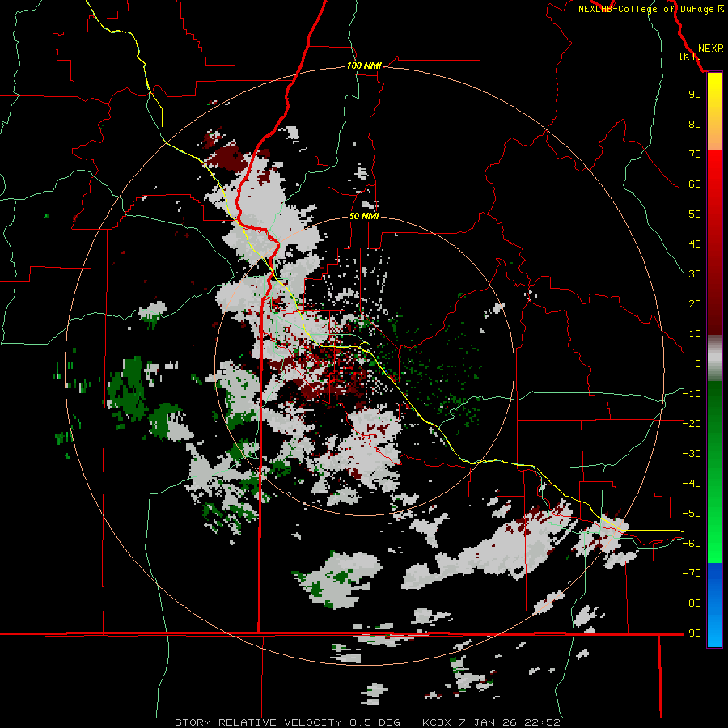
Task: Click the -90 value on velocity scale
Action: (x=692, y=633)
